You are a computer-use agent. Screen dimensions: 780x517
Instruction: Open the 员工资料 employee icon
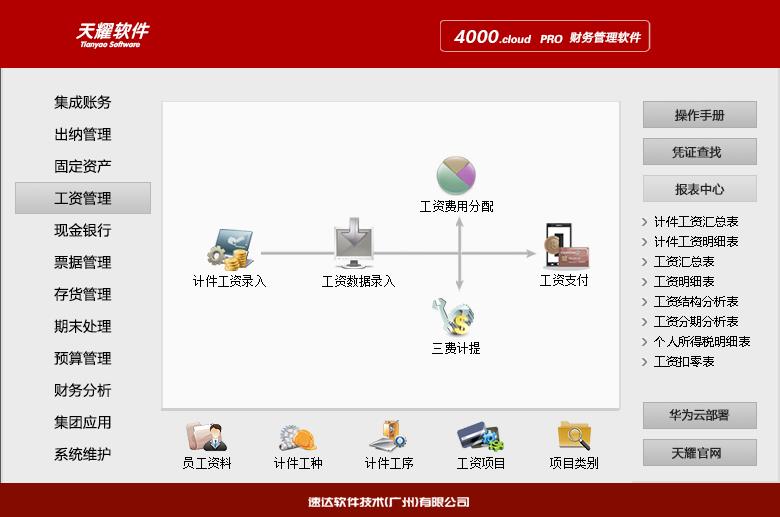(206, 437)
